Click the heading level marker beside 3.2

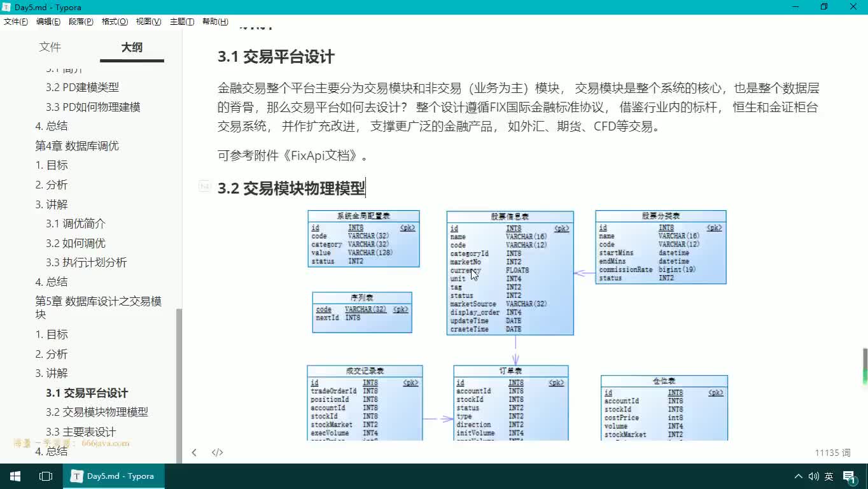click(x=204, y=186)
